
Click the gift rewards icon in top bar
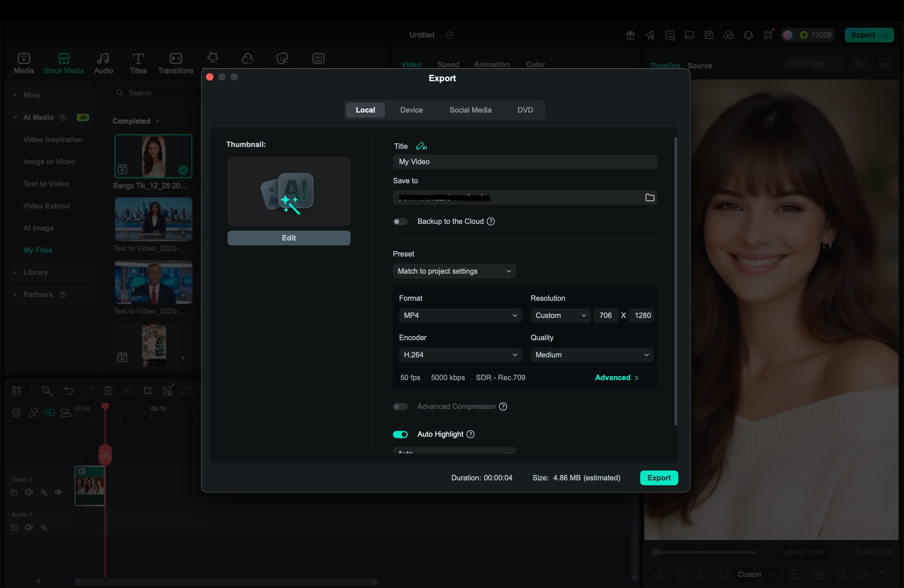click(x=630, y=34)
